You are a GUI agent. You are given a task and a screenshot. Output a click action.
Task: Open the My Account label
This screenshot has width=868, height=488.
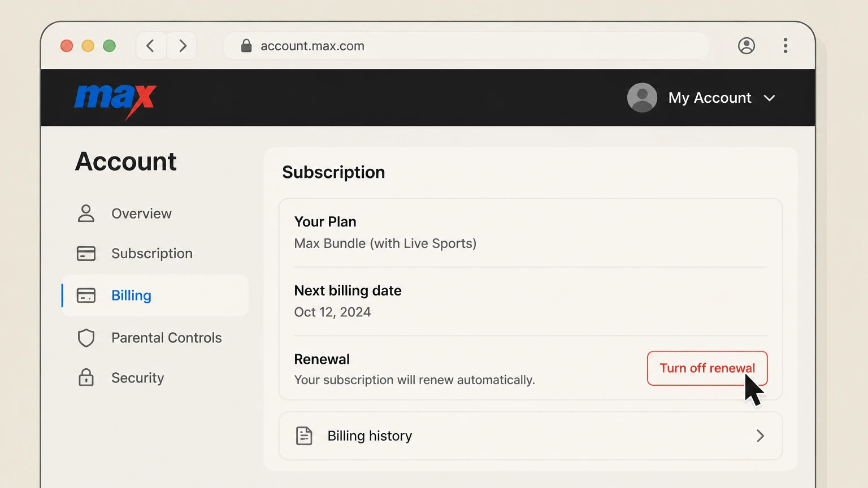coord(710,98)
